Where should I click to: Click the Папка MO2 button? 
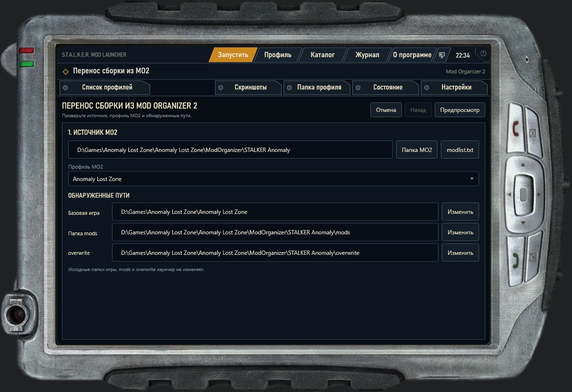point(417,150)
